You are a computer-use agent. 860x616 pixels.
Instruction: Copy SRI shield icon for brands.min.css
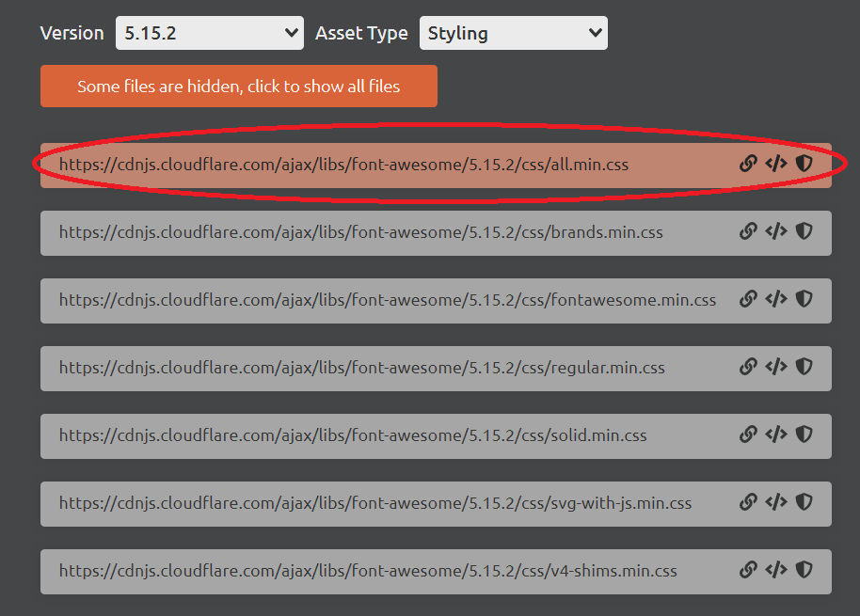point(804,231)
